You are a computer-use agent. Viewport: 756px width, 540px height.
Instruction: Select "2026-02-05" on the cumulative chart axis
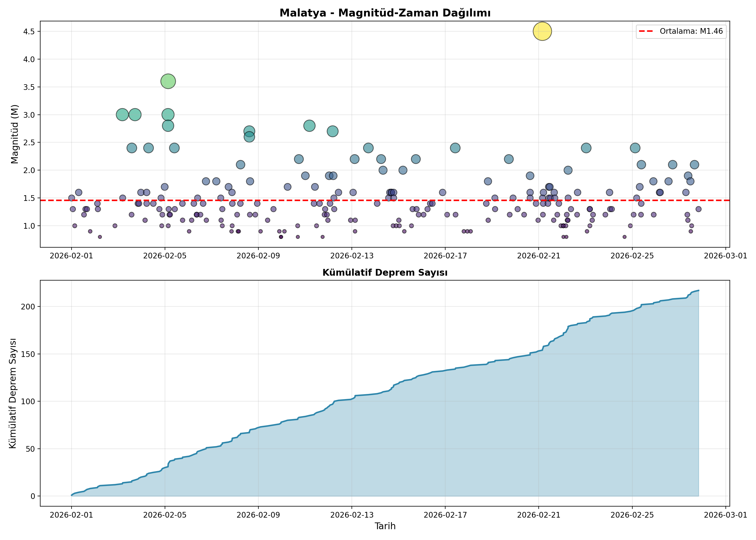(x=164, y=515)
